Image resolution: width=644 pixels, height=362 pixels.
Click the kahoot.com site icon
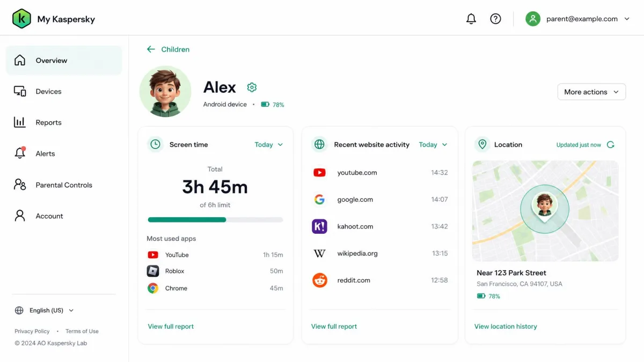pyautogui.click(x=319, y=226)
